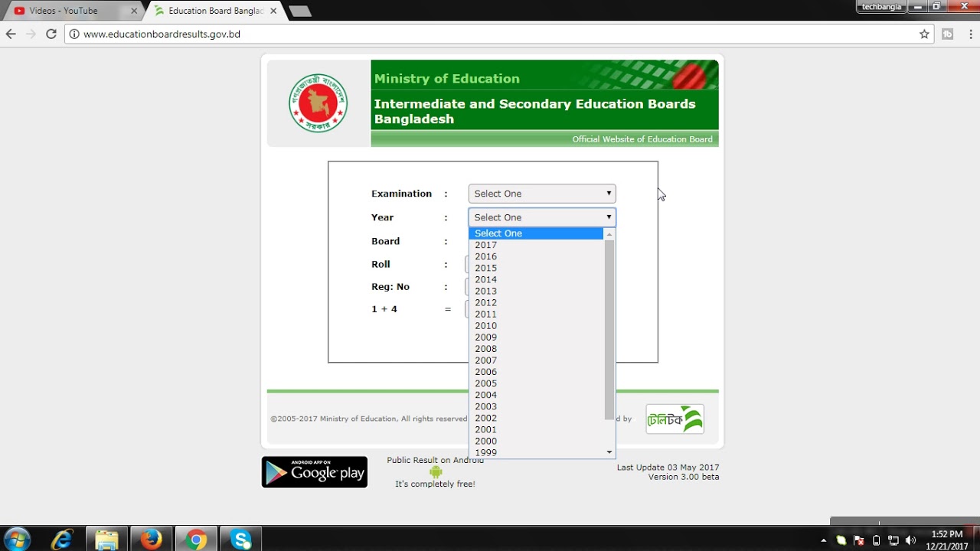Viewport: 980px width, 551px height.
Task: Click the volume speaker tray icon
Action: tap(910, 540)
